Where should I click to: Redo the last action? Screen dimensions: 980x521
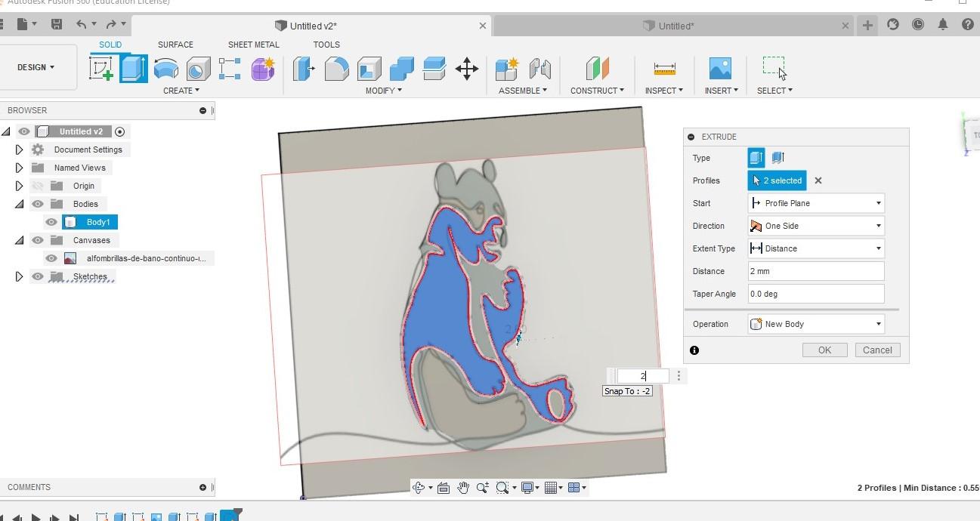tap(111, 25)
